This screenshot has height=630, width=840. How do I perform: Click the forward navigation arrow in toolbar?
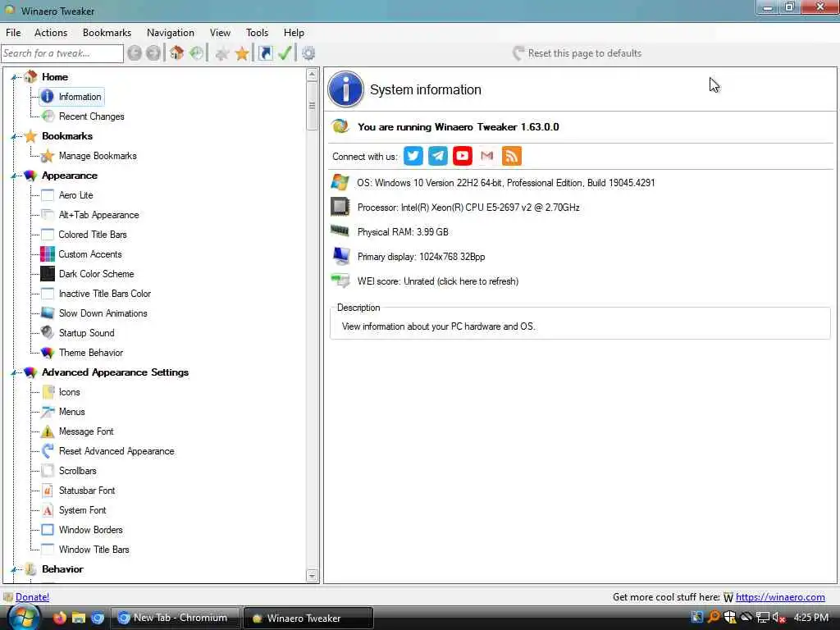(153, 53)
